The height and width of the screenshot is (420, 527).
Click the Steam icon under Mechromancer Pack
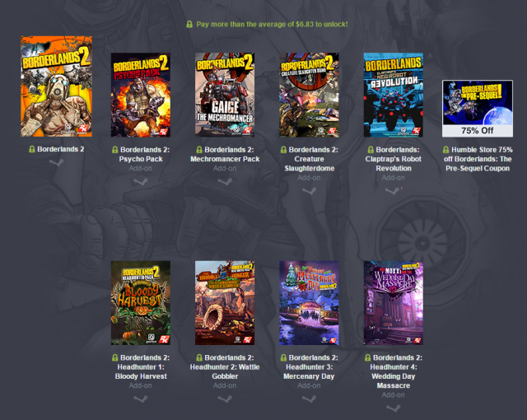[225, 182]
